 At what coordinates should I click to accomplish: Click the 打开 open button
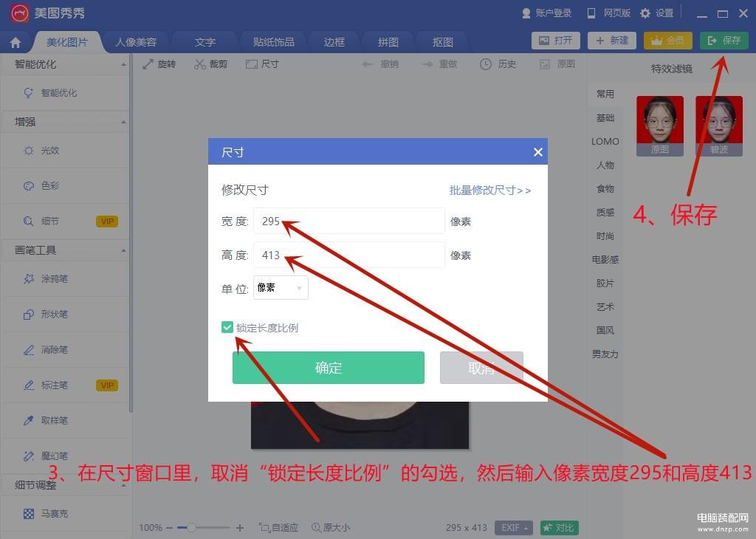click(x=556, y=41)
